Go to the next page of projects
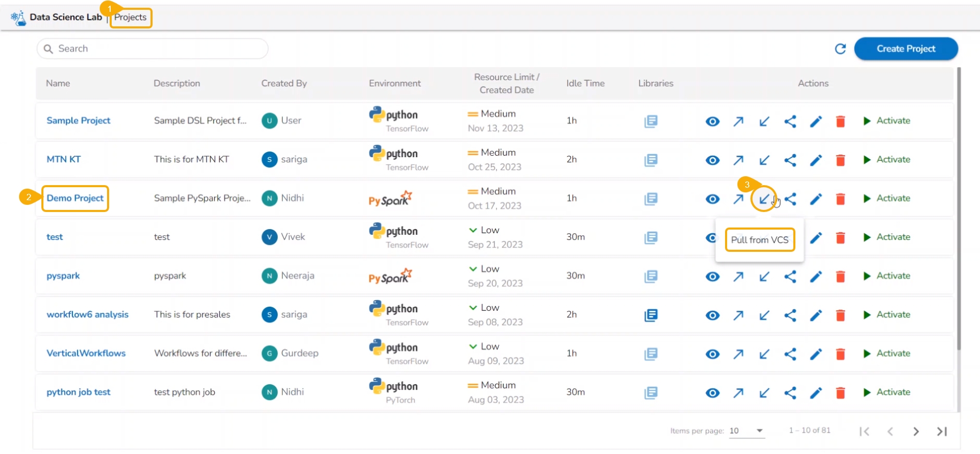 point(916,431)
